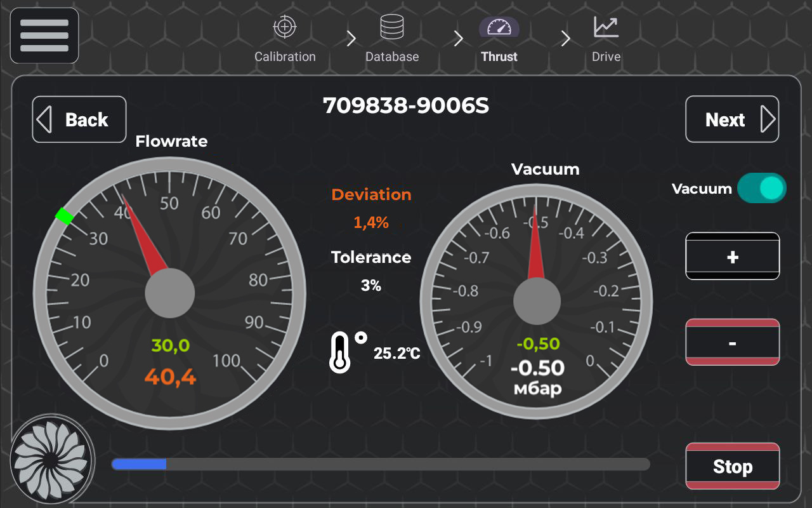The height and width of the screenshot is (508, 812).
Task: Click the Database cylinder icon
Action: 392,27
